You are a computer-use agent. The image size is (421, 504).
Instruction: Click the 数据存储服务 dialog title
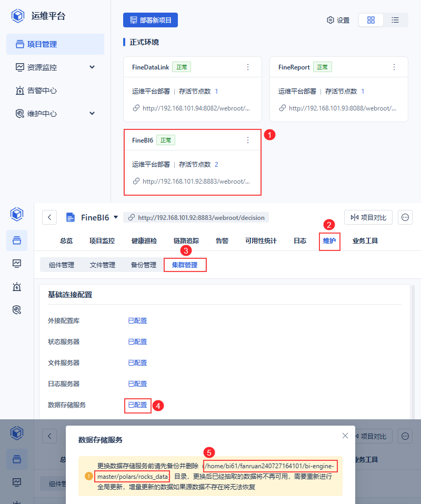coord(101,440)
